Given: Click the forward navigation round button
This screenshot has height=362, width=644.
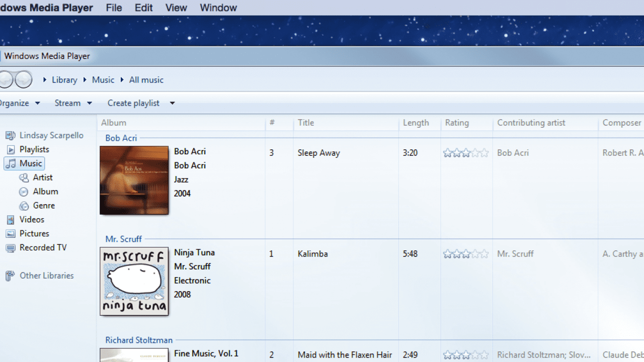Looking at the screenshot, I should [23, 79].
